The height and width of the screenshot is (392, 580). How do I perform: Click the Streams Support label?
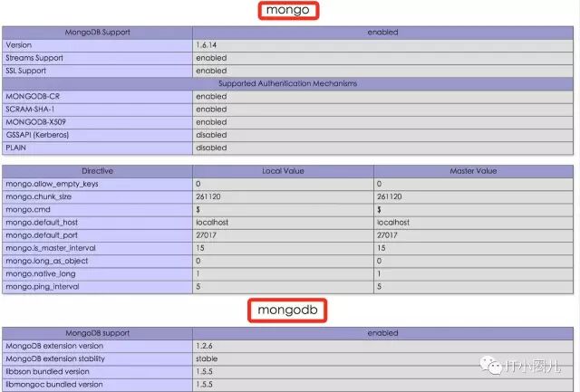click(x=34, y=58)
